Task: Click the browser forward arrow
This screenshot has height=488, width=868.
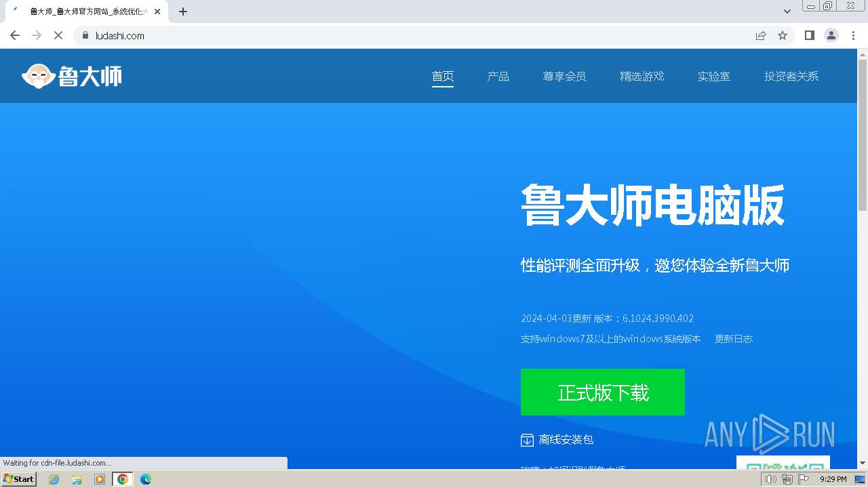Action: point(37,35)
